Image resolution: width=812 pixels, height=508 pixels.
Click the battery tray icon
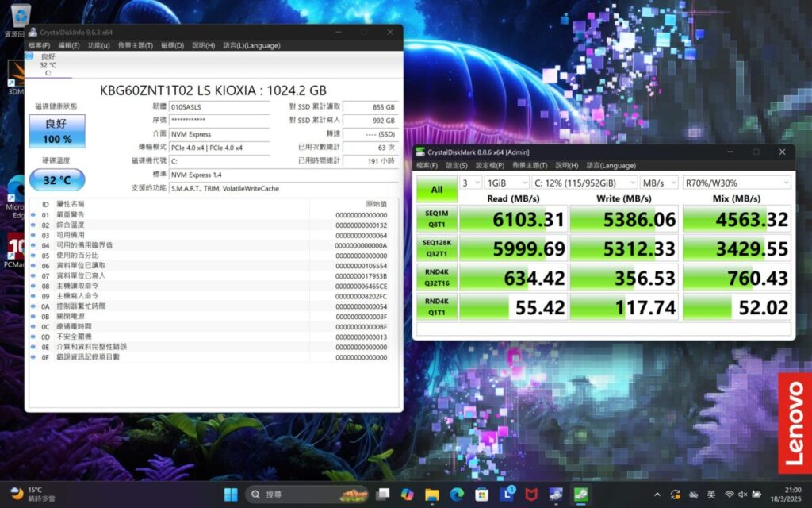point(756,495)
